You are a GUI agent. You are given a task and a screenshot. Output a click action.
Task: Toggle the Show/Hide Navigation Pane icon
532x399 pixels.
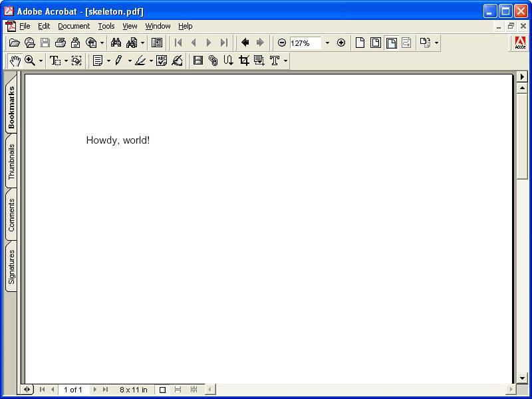tap(157, 43)
